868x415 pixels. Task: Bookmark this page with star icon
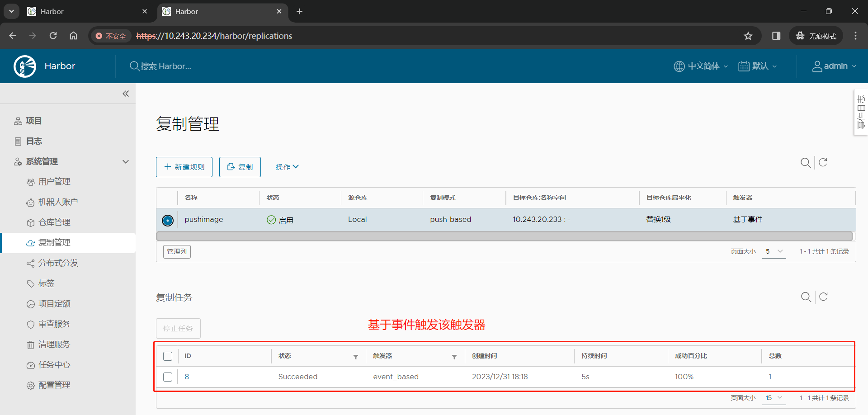(x=748, y=36)
